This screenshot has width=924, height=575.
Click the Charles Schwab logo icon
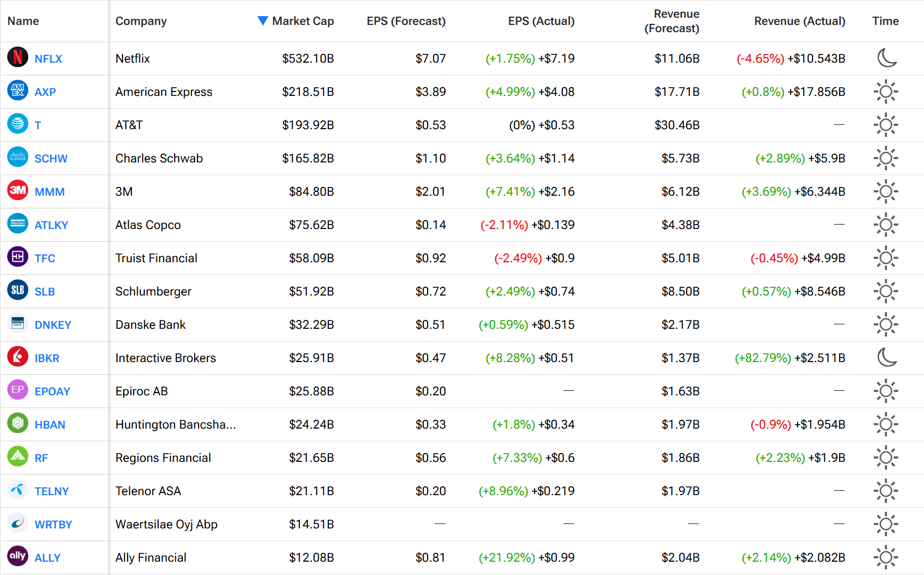pos(18,157)
